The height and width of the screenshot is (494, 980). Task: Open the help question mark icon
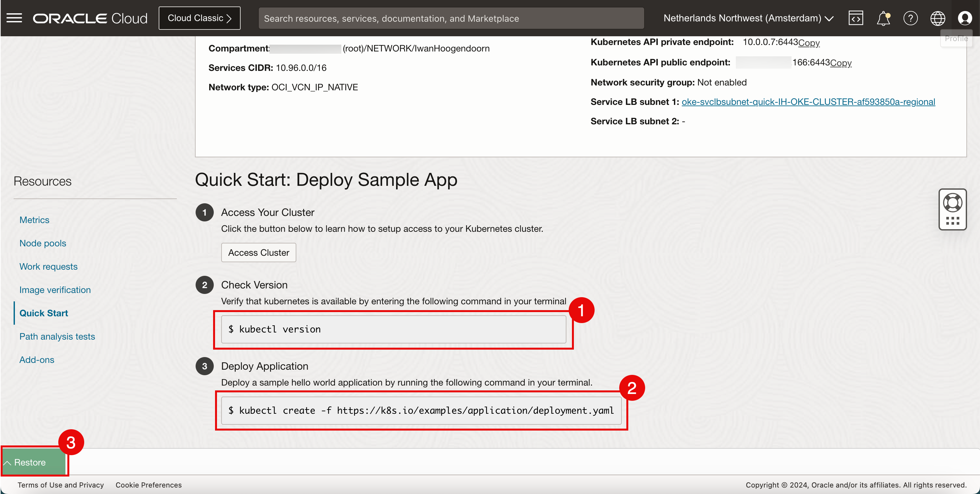910,18
